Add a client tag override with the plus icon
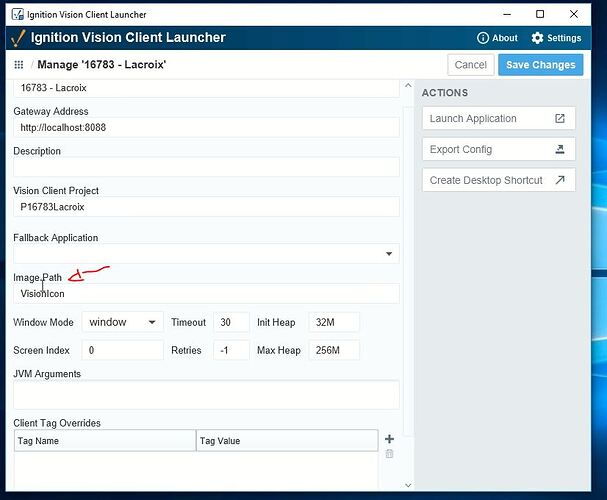607x500 pixels. (x=389, y=439)
